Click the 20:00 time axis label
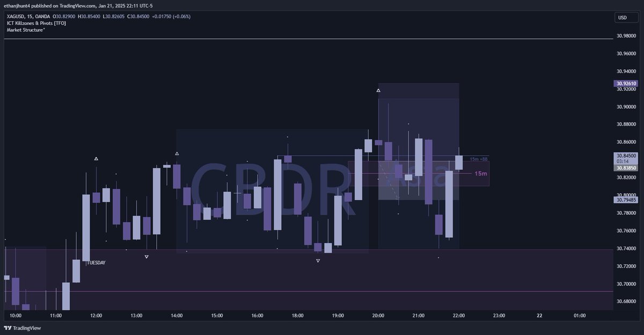Viewport: 644px width, 335px height. click(x=378, y=316)
